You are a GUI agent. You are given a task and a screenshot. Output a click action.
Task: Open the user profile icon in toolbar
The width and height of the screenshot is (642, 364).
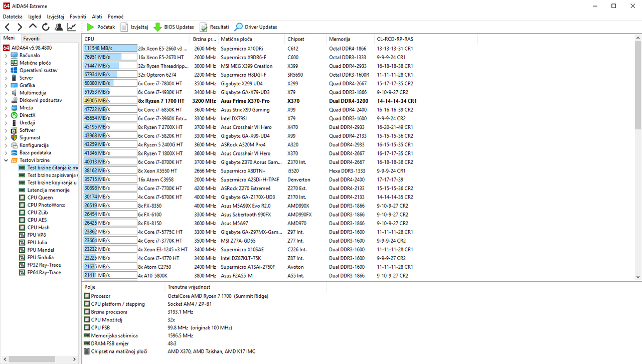click(59, 27)
